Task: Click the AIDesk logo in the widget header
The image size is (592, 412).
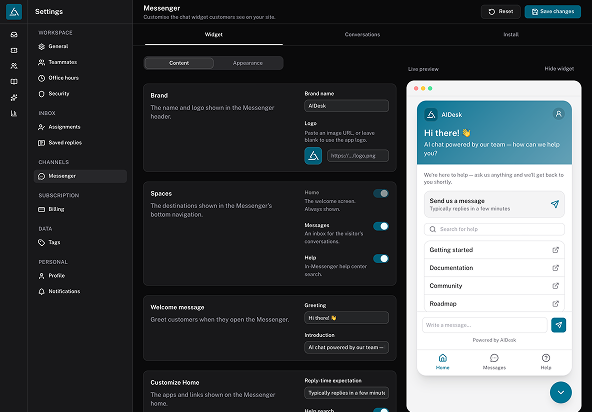Action: click(x=431, y=114)
